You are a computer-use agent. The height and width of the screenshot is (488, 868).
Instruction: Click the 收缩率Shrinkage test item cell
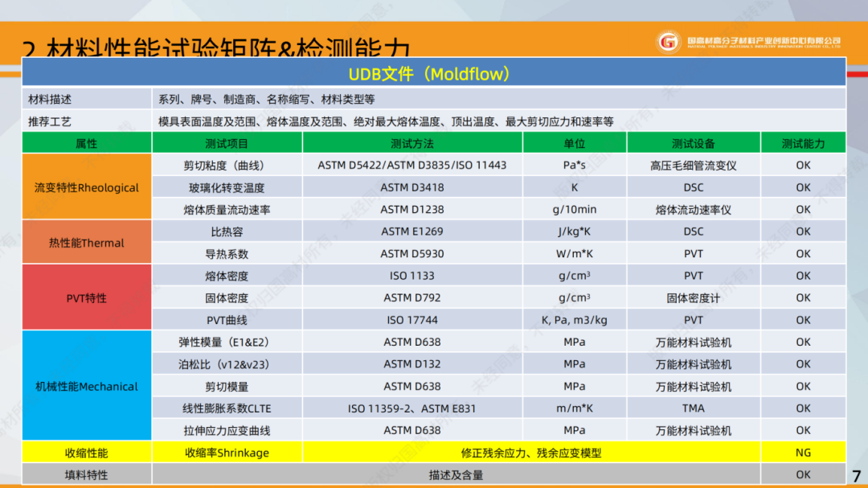(227, 452)
